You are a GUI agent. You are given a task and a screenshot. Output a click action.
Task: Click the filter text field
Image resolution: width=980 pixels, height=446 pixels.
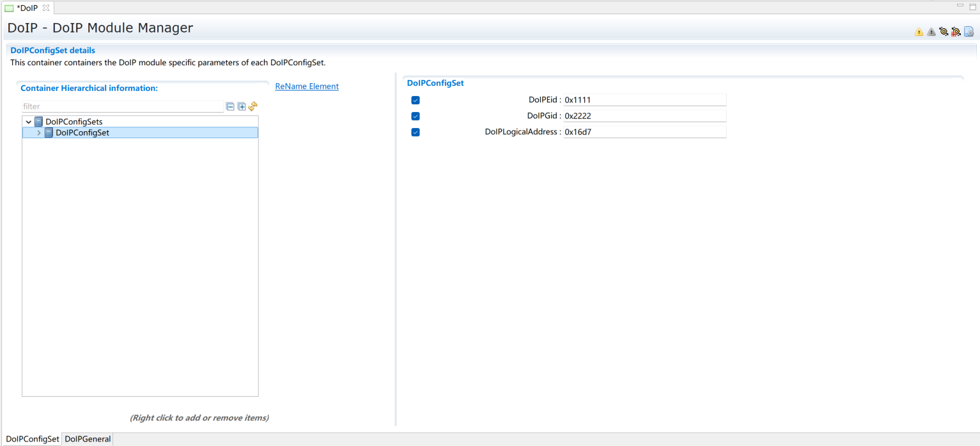121,106
